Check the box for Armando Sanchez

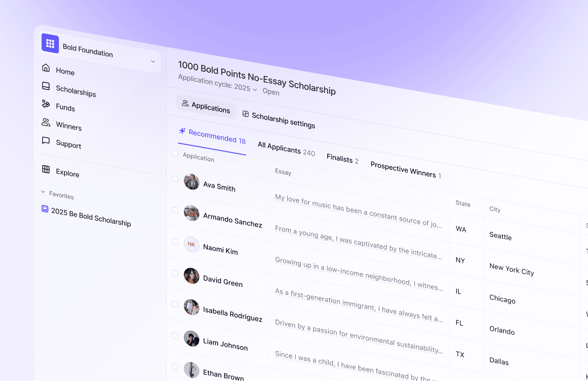175,210
